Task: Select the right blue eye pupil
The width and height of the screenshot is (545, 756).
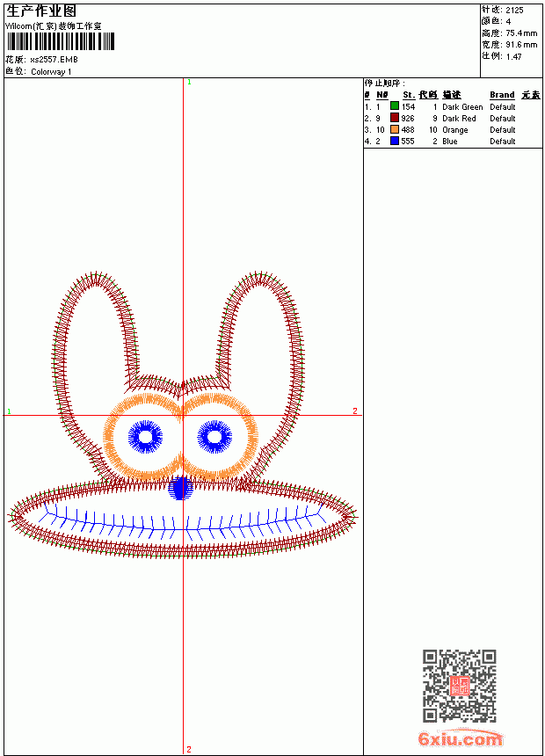Action: [x=214, y=437]
